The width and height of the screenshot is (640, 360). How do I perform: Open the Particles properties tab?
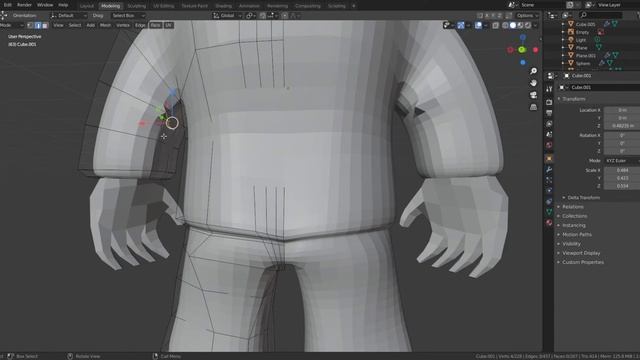point(549,180)
